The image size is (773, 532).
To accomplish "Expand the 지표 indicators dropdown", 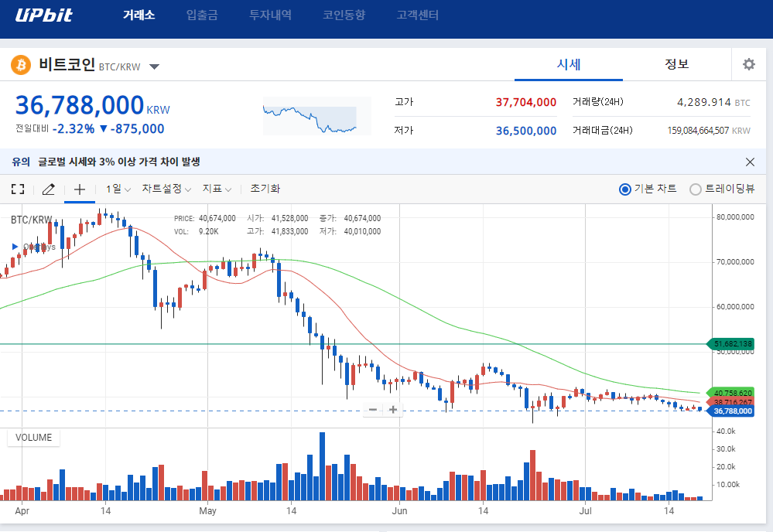I will 217,189.
